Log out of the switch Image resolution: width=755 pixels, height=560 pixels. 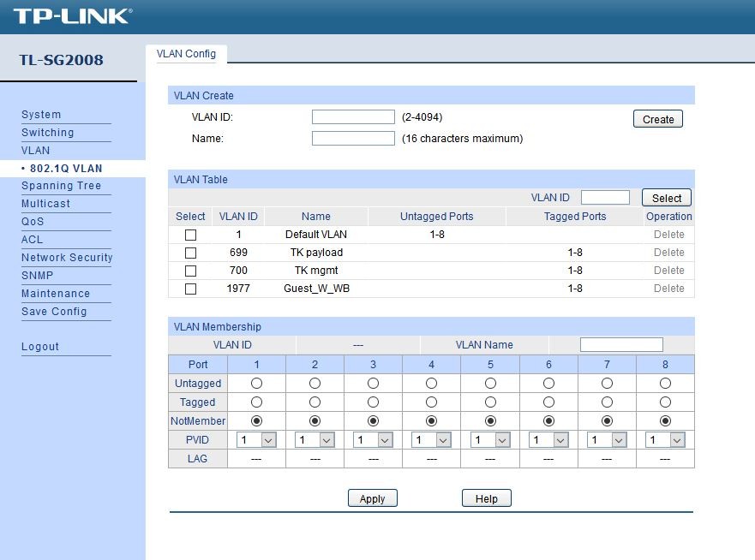point(38,346)
